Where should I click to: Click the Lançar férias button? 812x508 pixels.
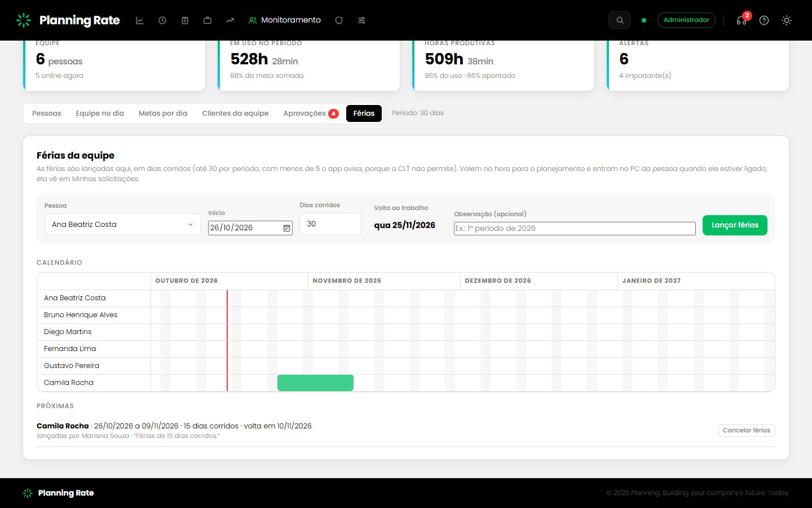tap(735, 225)
